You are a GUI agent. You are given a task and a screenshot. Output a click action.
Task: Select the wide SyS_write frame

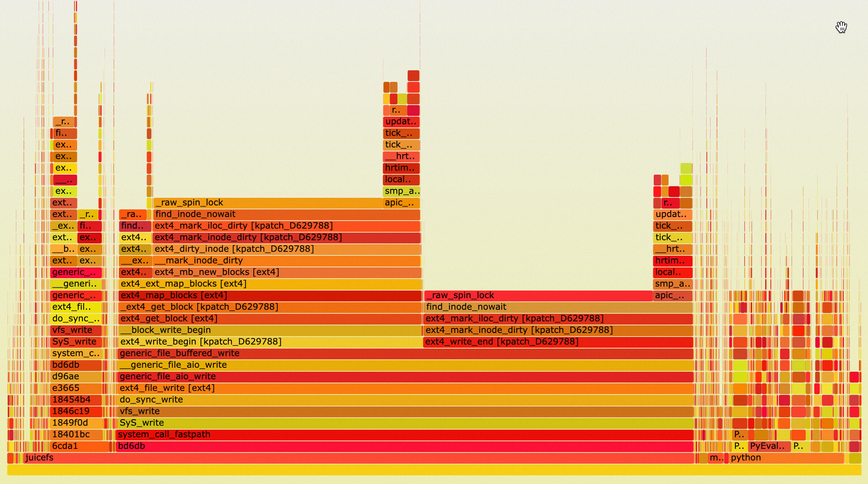405,423
